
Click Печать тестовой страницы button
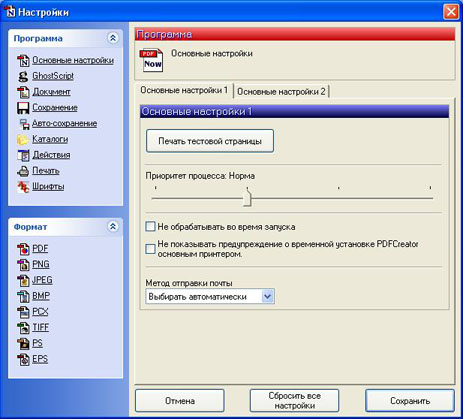(x=210, y=141)
